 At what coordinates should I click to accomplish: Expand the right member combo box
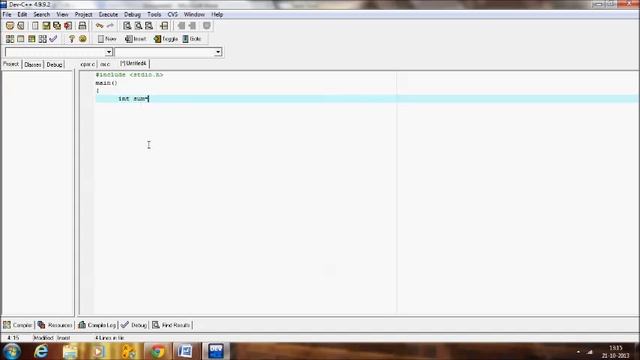coord(218,52)
